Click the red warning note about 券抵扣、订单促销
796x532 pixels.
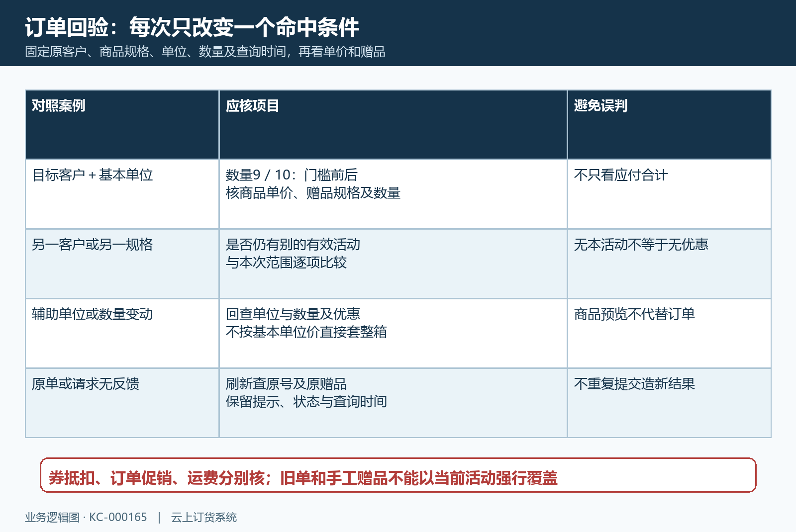click(x=398, y=475)
